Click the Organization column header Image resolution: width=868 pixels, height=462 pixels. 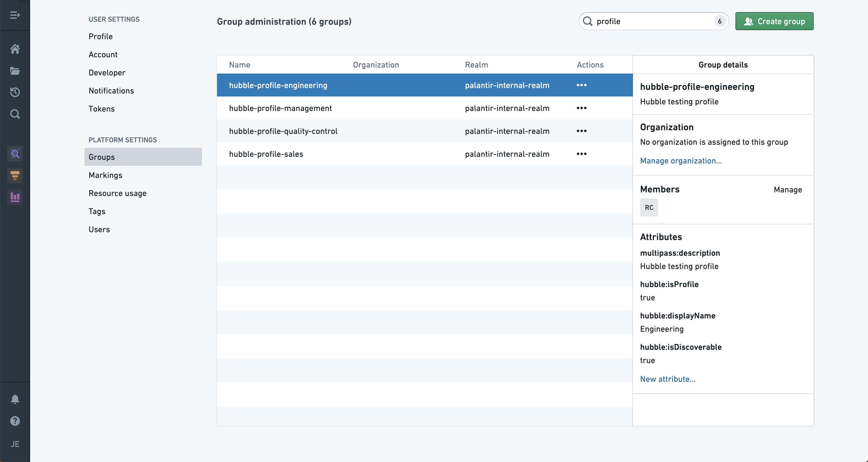click(376, 65)
